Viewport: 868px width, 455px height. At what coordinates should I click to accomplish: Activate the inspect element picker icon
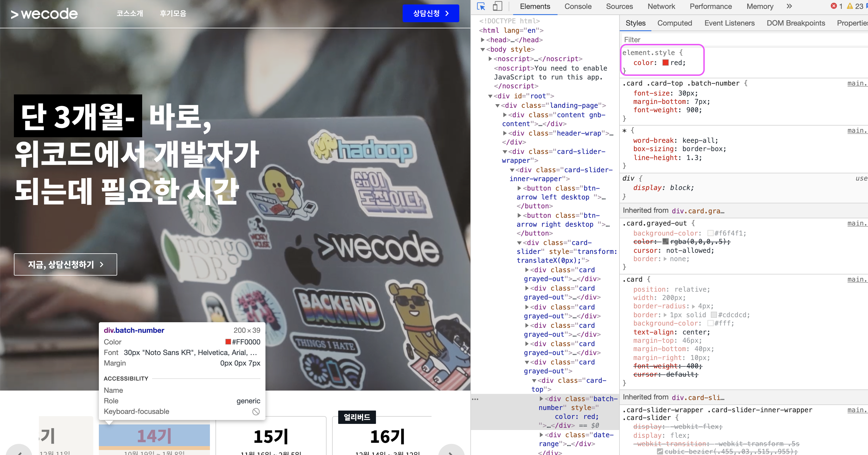pyautogui.click(x=481, y=6)
